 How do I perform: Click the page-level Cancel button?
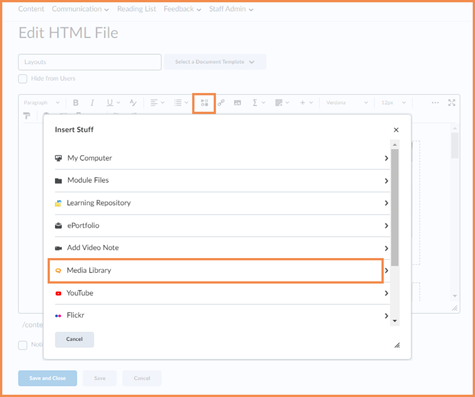[142, 378]
